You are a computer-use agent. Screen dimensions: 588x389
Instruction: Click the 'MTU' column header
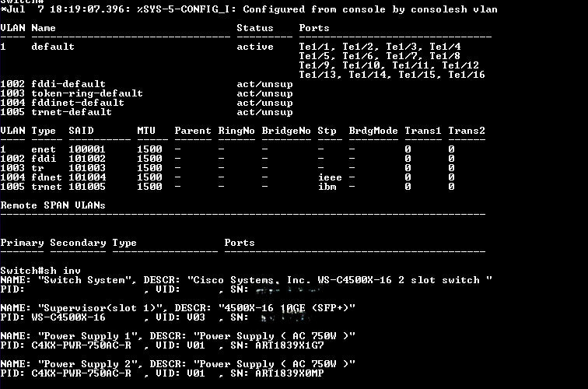point(146,131)
